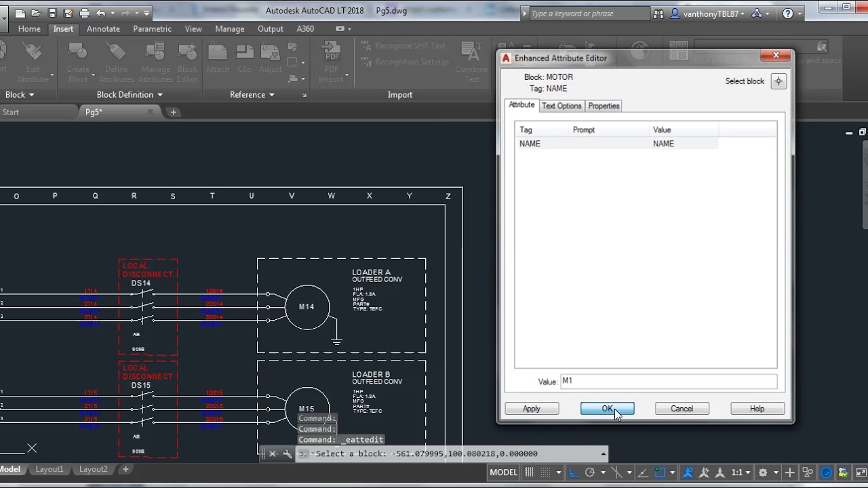Screen dimensions: 868x488
Task: Toggle object snap tracking
Action: tap(642, 472)
